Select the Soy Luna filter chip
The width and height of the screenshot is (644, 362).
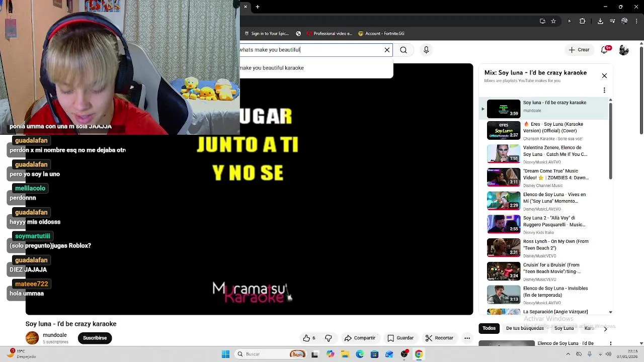pyautogui.click(x=564, y=328)
